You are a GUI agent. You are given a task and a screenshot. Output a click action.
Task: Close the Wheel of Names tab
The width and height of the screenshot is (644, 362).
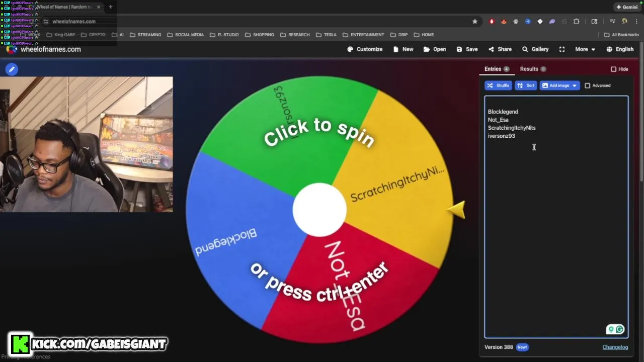98,7
